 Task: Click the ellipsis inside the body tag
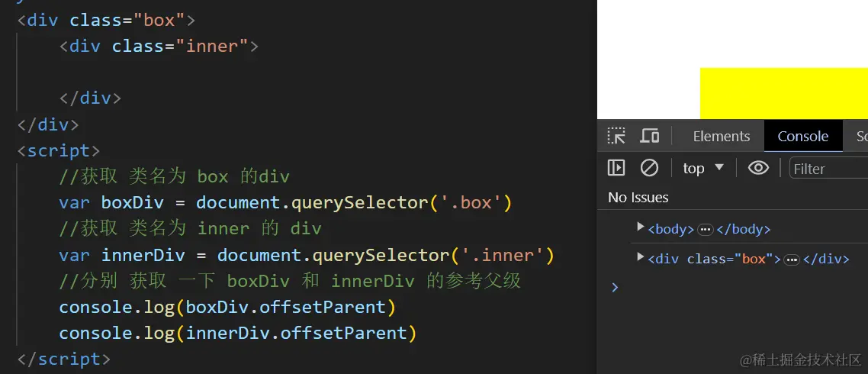[706, 230]
